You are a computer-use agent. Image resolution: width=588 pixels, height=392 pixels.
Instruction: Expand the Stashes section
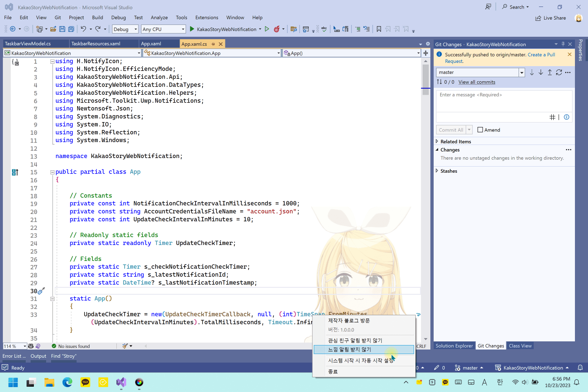(x=449, y=171)
